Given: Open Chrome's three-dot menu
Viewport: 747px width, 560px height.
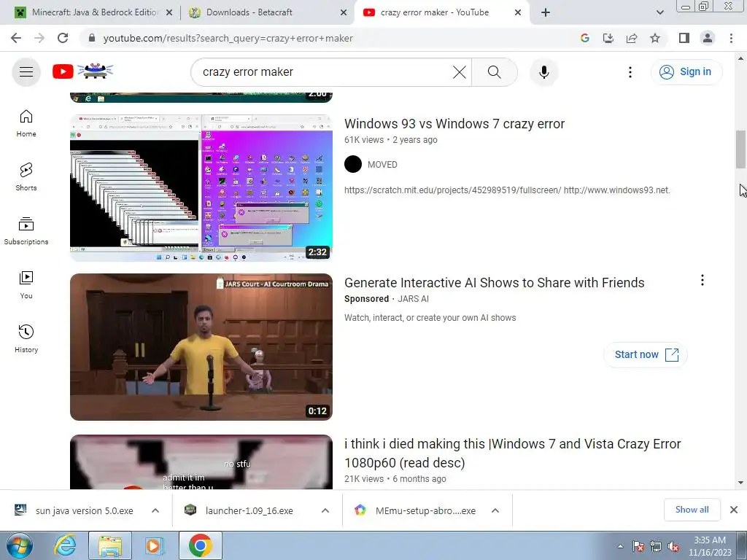Looking at the screenshot, I should tap(731, 38).
